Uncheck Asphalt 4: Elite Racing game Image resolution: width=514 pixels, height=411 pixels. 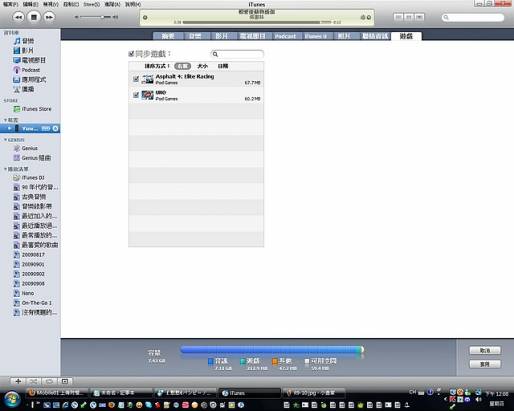[x=136, y=79]
